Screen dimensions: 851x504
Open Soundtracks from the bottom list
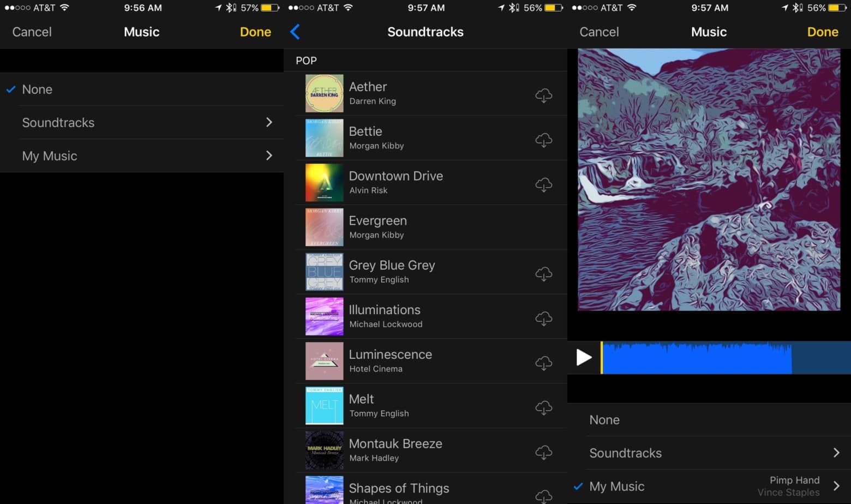[x=625, y=453]
